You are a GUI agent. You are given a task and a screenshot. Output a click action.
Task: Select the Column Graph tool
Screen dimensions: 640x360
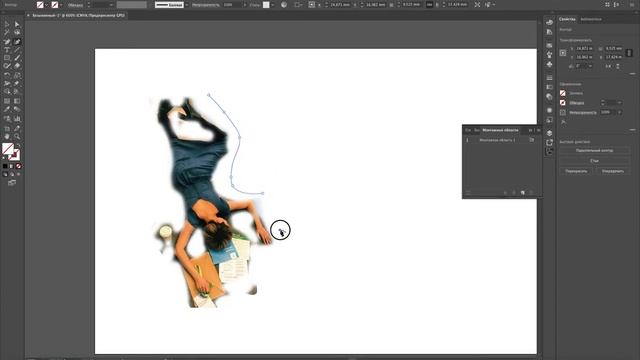(x=17, y=119)
